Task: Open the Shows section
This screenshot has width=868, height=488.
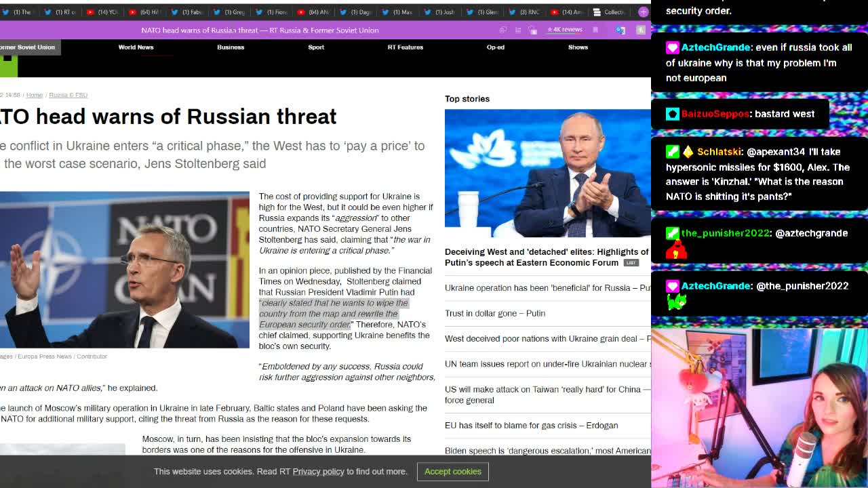Action: point(578,47)
